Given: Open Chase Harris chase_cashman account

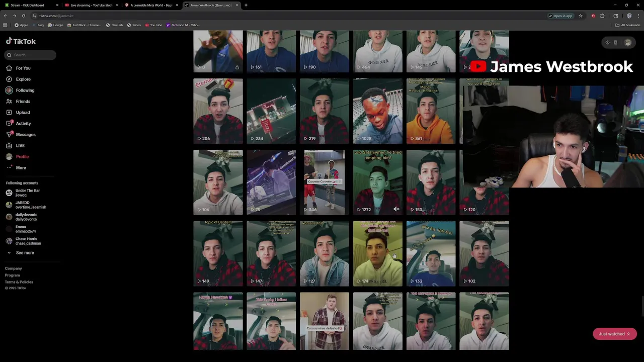Looking at the screenshot, I should point(24,241).
